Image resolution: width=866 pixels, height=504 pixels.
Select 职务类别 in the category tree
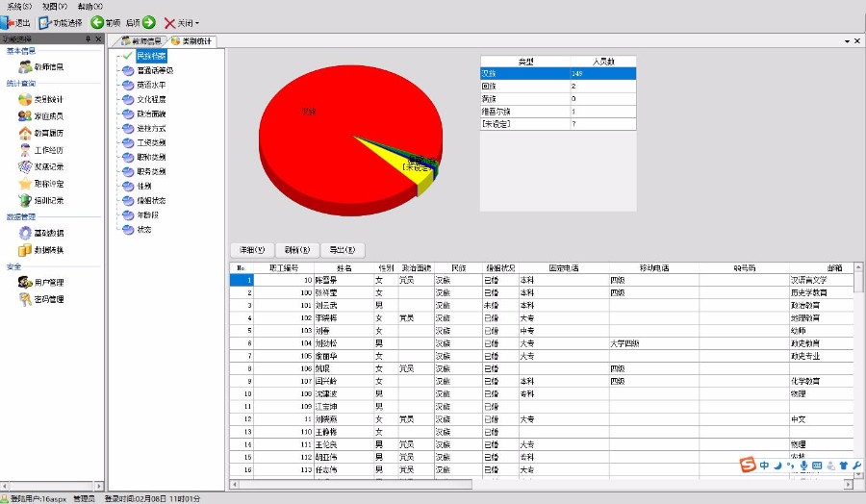click(x=151, y=171)
